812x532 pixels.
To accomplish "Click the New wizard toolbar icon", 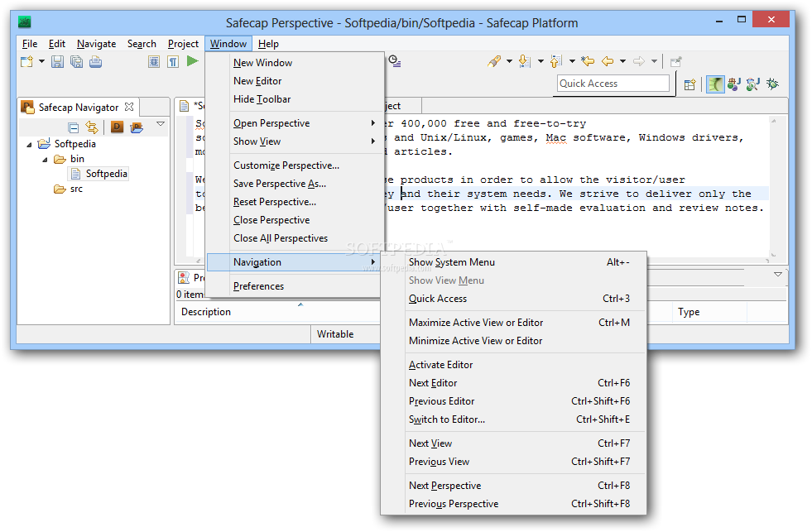I will (x=26, y=62).
